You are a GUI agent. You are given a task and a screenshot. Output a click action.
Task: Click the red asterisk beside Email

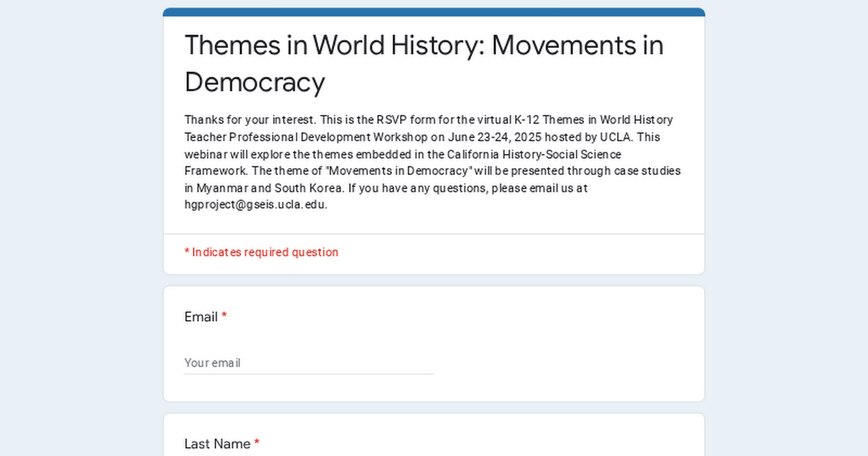tap(224, 317)
